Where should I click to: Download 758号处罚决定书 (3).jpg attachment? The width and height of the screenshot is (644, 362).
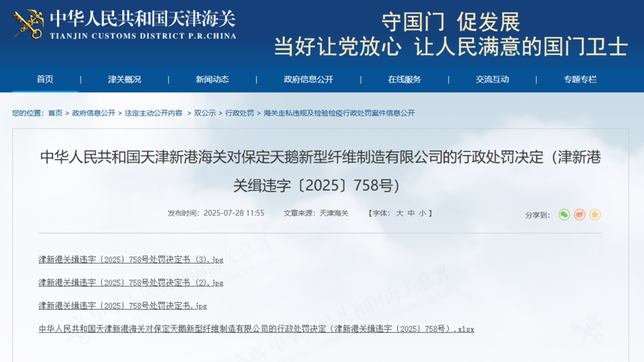(x=131, y=259)
